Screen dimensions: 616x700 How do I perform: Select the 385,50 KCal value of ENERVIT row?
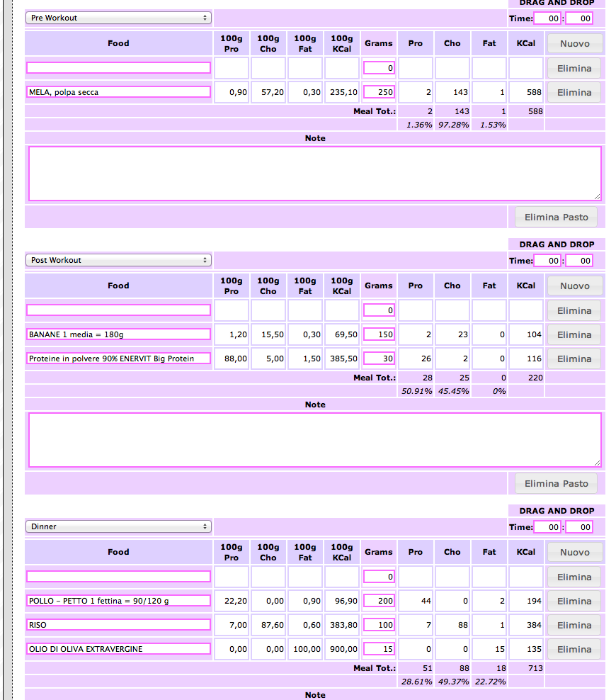(x=343, y=359)
